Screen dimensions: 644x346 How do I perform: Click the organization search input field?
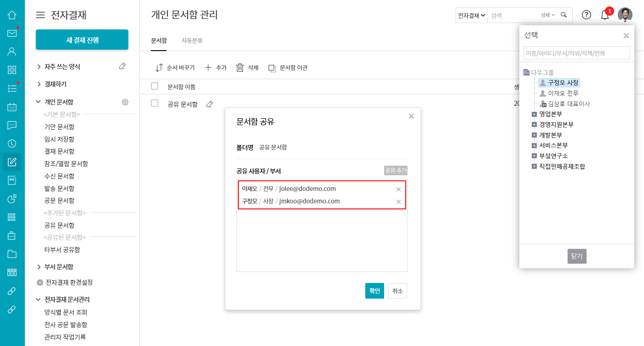pyautogui.click(x=576, y=53)
